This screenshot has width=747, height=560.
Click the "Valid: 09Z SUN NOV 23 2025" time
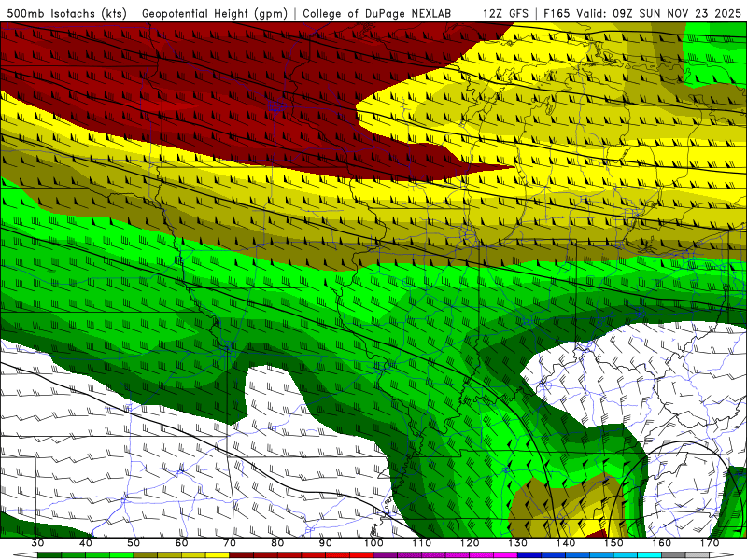tap(658, 13)
